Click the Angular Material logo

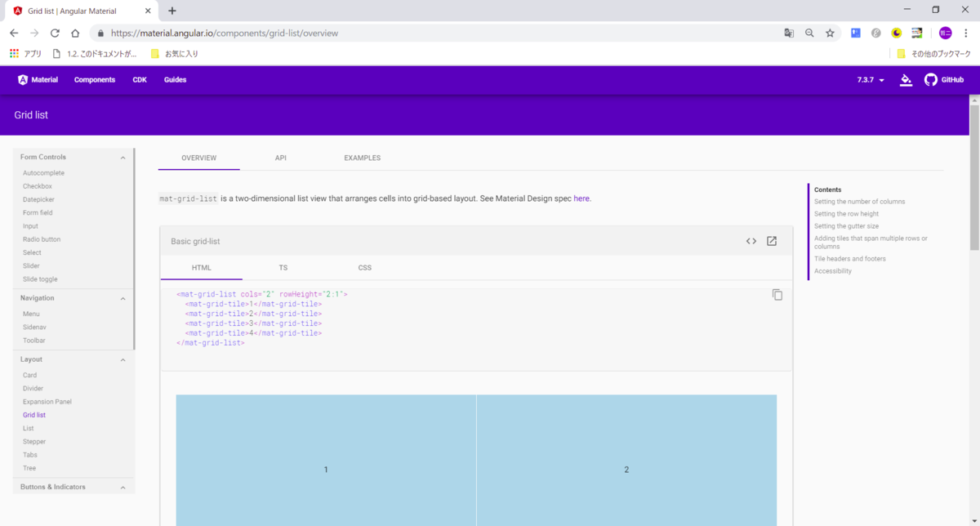coord(38,80)
